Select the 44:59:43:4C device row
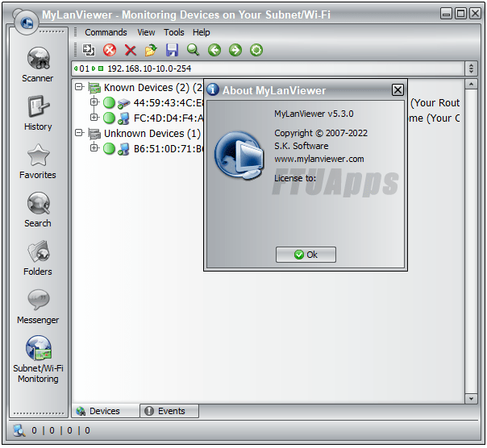Viewport: 487px width, 448px height. (x=169, y=103)
